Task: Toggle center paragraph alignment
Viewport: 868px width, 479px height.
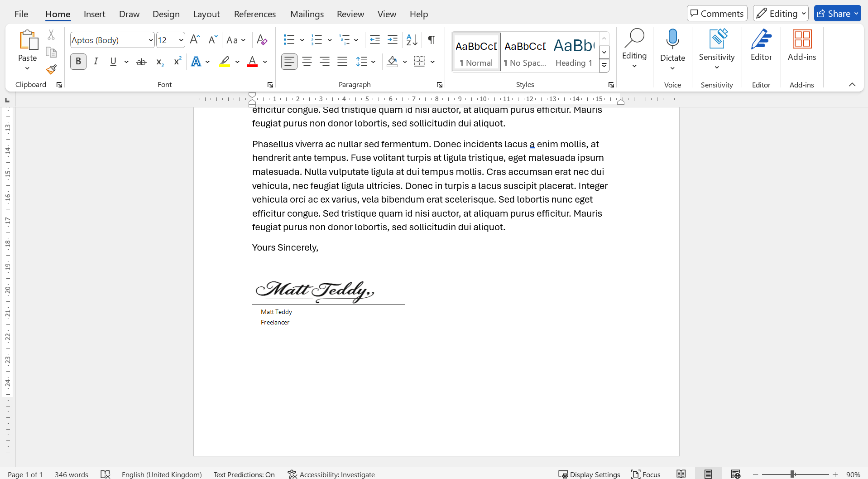Action: 307,61
